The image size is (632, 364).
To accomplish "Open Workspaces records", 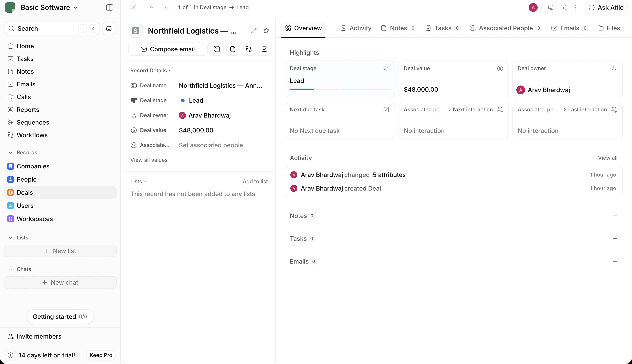I will [60, 219].
